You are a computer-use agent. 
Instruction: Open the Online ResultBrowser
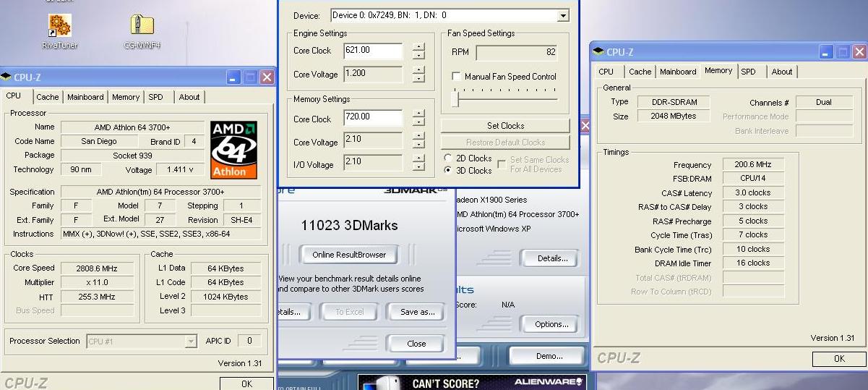pos(349,255)
